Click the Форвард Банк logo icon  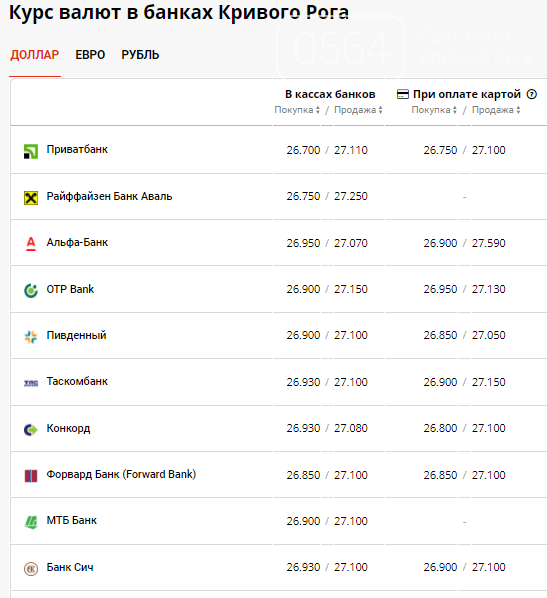[x=31, y=476]
